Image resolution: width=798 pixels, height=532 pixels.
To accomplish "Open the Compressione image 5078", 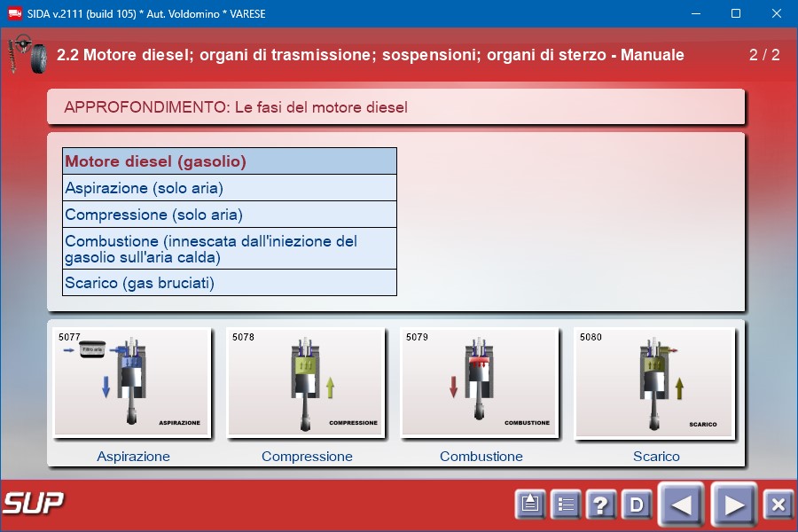I will [305, 382].
